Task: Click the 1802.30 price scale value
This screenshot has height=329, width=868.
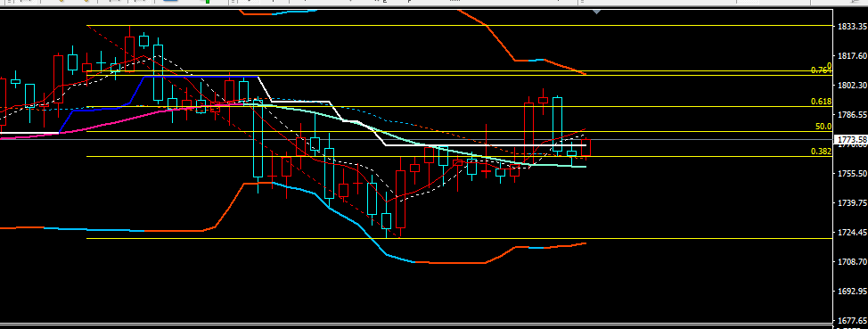Action: pos(853,86)
